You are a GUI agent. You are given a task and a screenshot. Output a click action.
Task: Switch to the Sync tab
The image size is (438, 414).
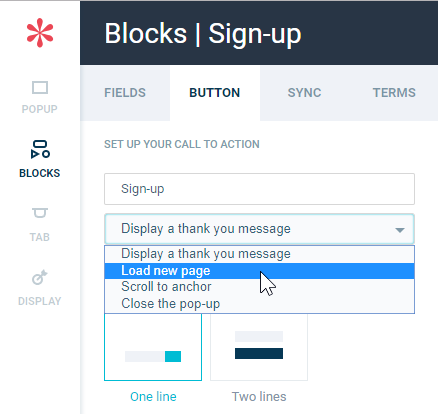click(x=304, y=93)
